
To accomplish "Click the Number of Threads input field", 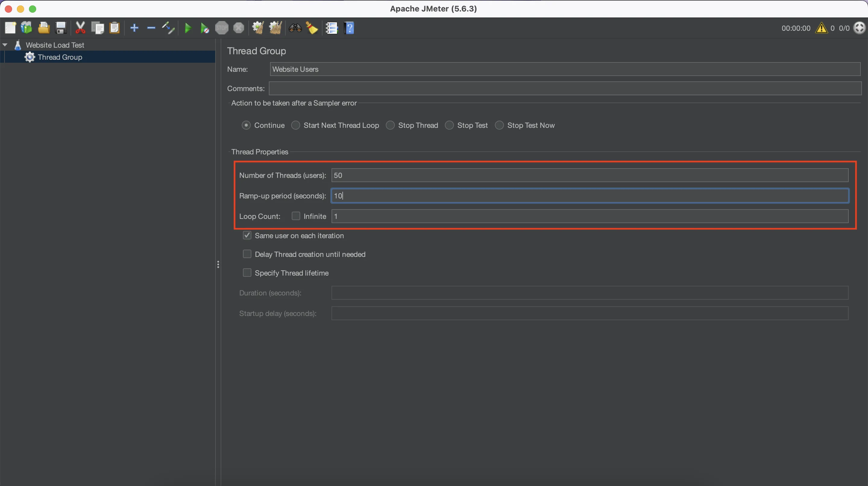I will click(x=590, y=175).
